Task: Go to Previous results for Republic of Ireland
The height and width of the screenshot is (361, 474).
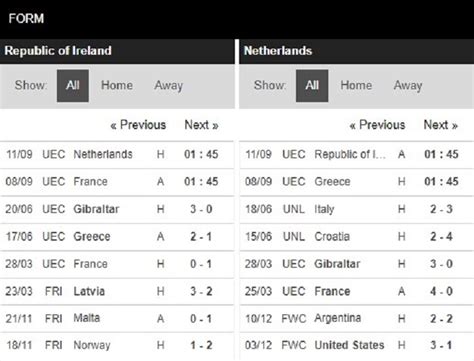Action: [138, 125]
